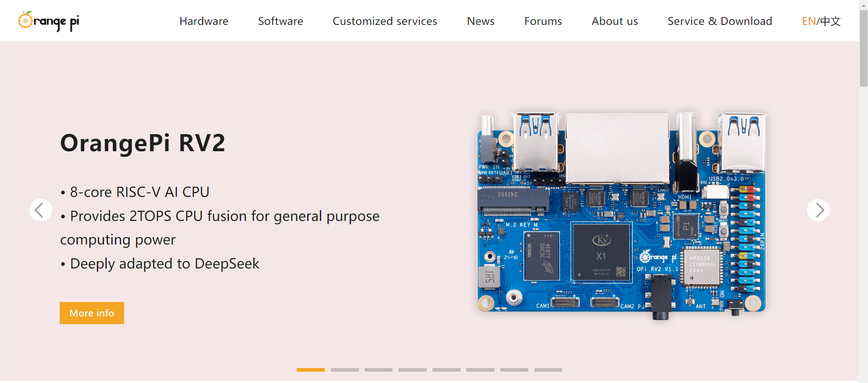Open the About us menu
Viewport: 868px width, 383px height.
(615, 21)
